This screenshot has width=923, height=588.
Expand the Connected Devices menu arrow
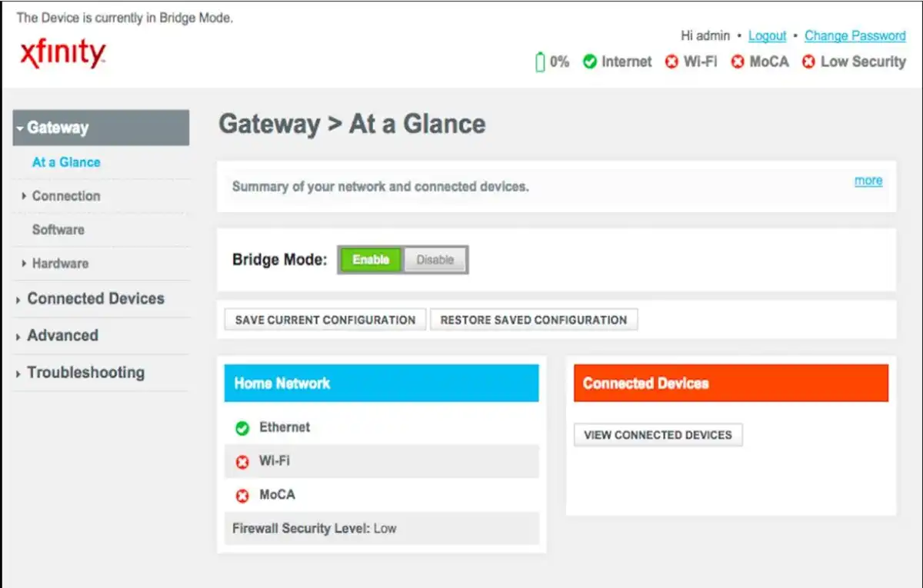(x=18, y=300)
